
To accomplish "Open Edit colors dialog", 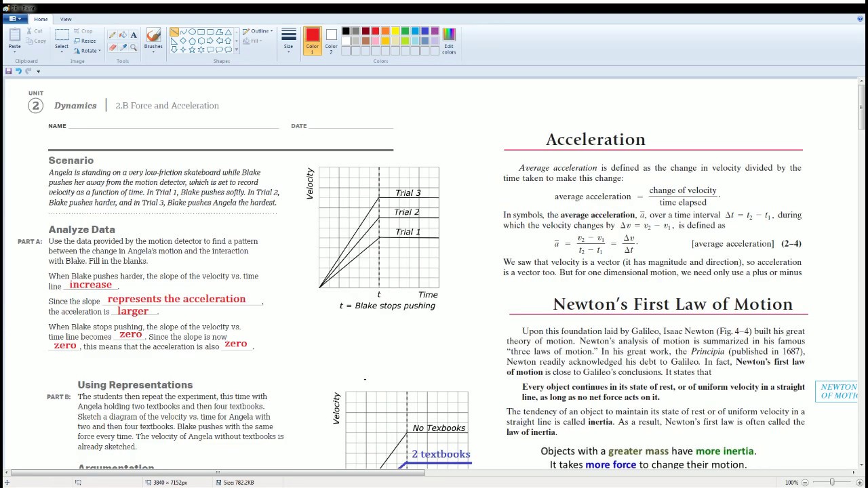I will point(449,41).
